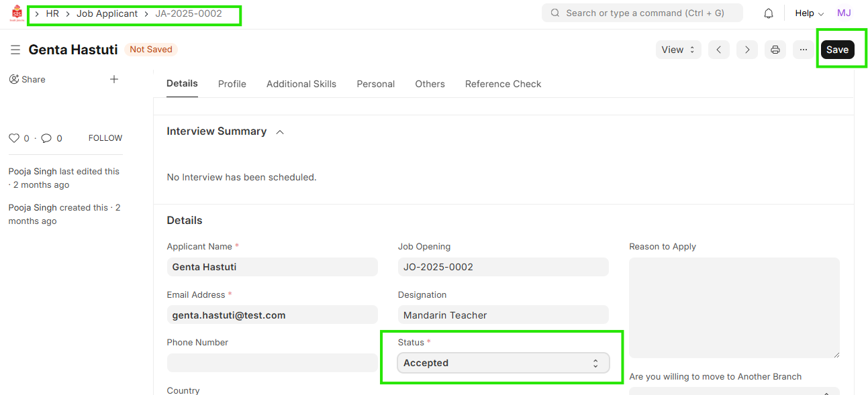Go to previous record arrow

[718, 50]
